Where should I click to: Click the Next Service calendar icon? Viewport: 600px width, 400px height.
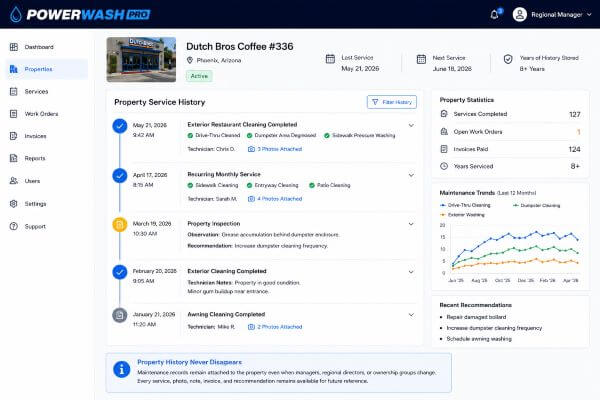tap(421, 59)
